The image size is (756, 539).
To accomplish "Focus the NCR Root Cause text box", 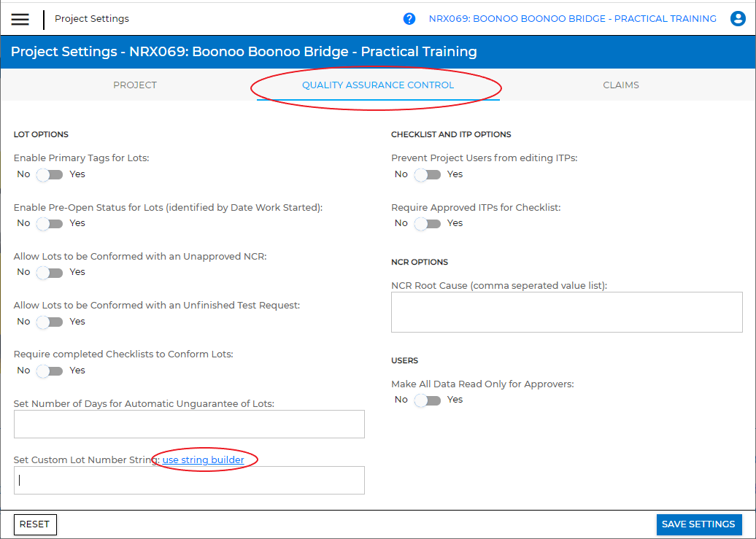I will [x=566, y=312].
